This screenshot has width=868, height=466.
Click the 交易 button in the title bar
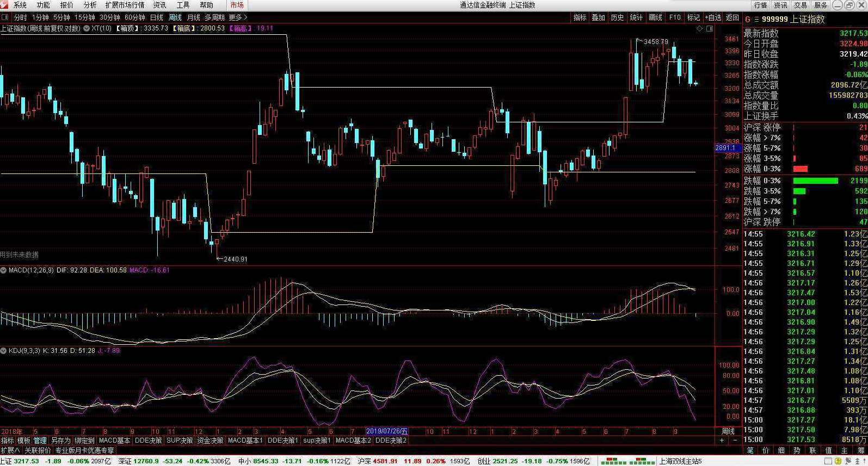click(801, 5)
